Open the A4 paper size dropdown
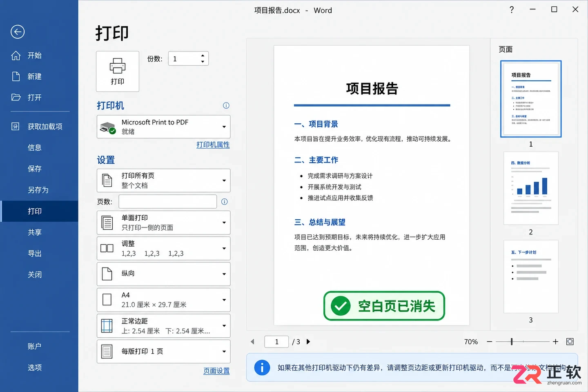Viewport: 588px width, 392px height. (163, 300)
